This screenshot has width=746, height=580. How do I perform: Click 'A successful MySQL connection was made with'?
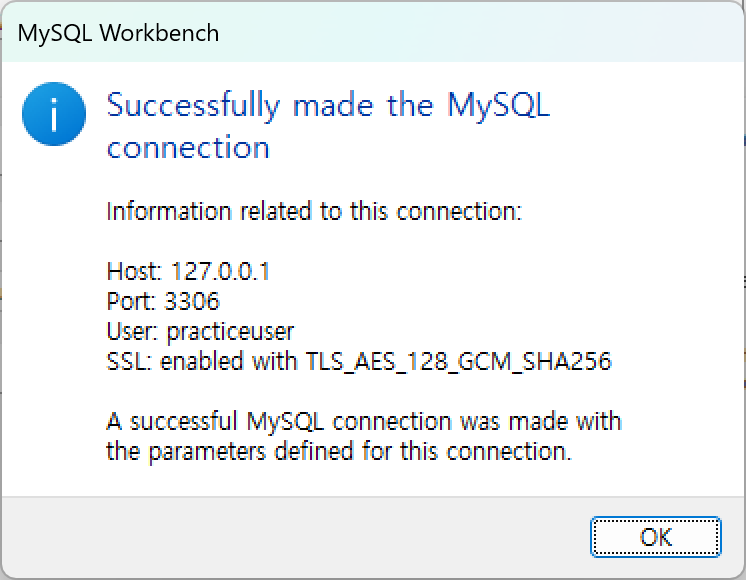point(364,422)
